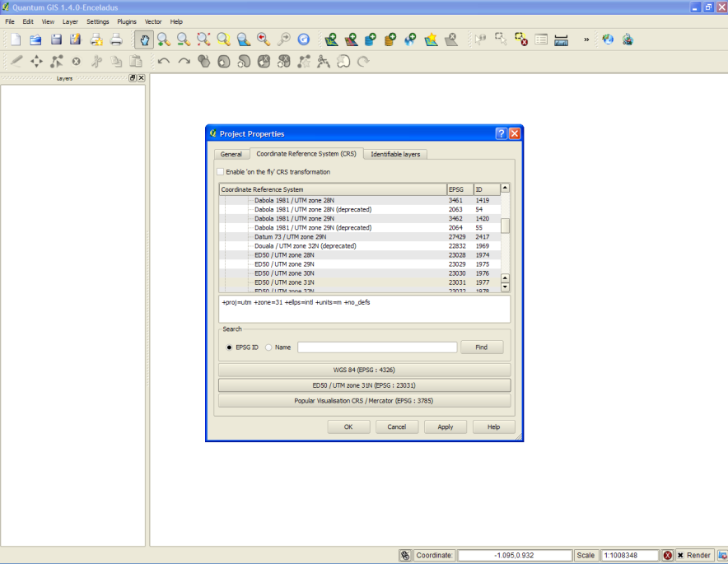
Task: Open the attribute table icon
Action: tap(541, 40)
